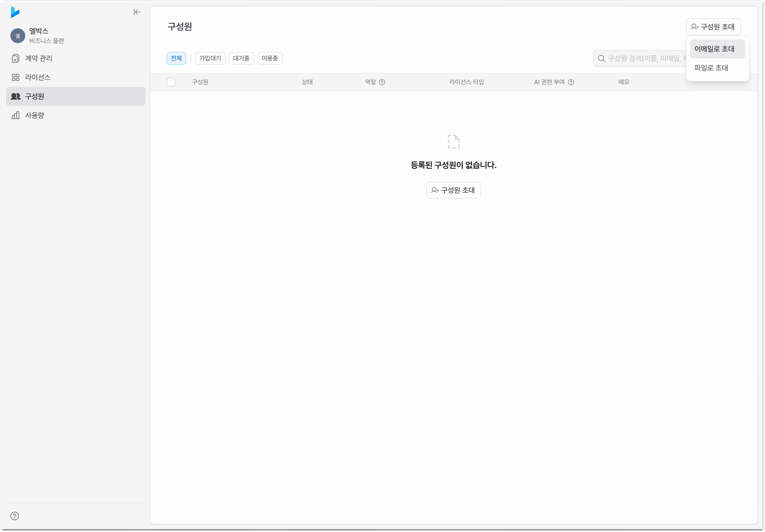765x532 pixels.
Task: Collapse the sidebar with the arrow icon
Action: point(137,12)
